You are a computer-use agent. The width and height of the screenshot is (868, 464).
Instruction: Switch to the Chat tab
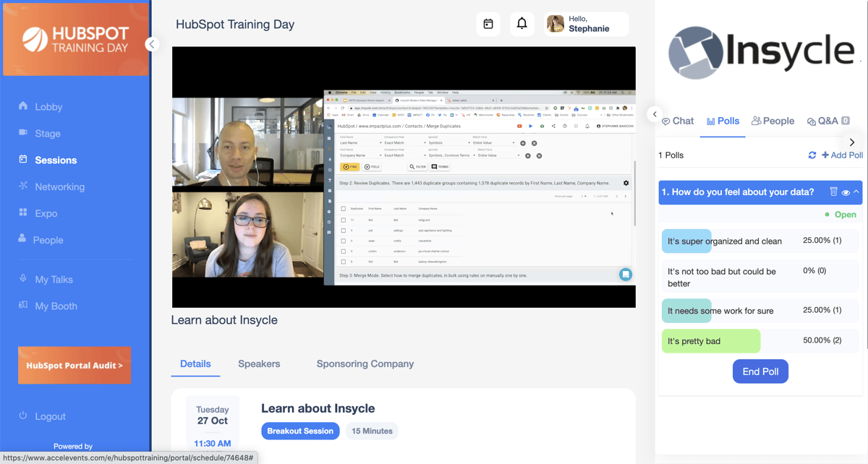[678, 121]
